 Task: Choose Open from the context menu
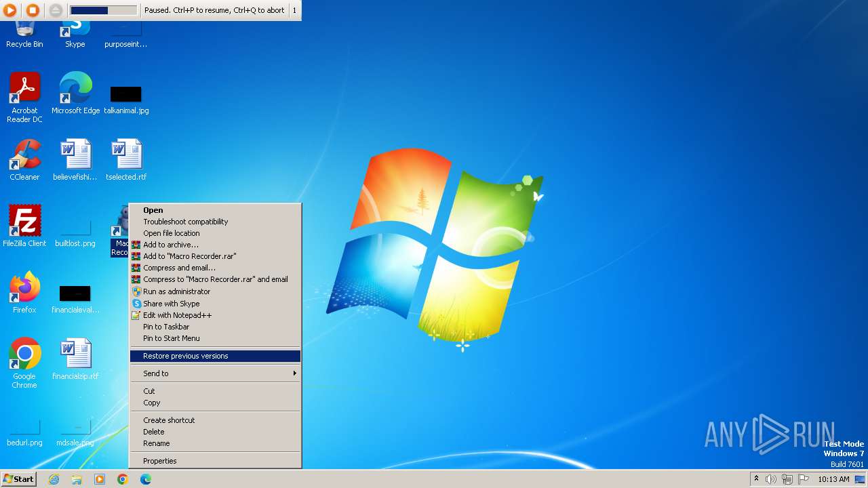point(215,210)
